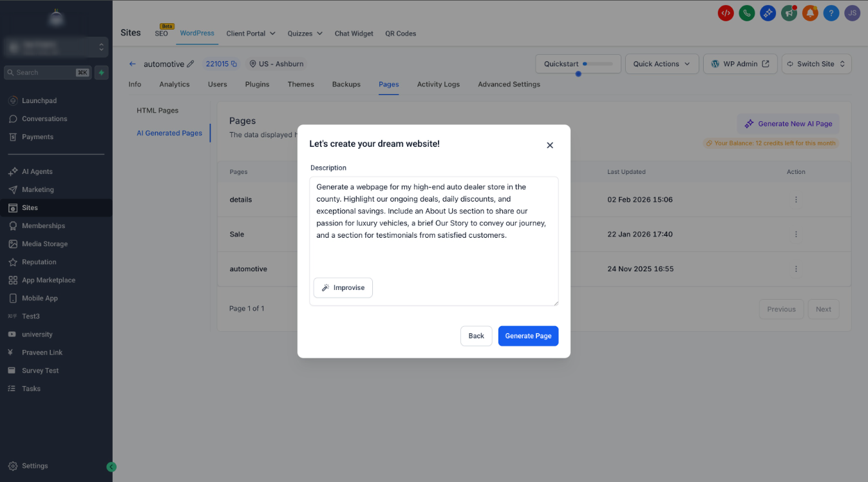Click the Sale page row name
This screenshot has height=482, width=868.
coord(237,235)
